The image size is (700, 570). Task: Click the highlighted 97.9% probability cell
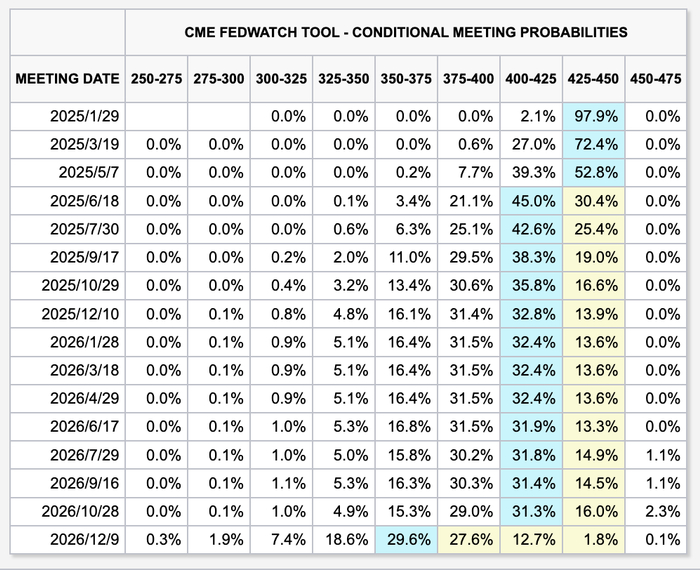(593, 117)
